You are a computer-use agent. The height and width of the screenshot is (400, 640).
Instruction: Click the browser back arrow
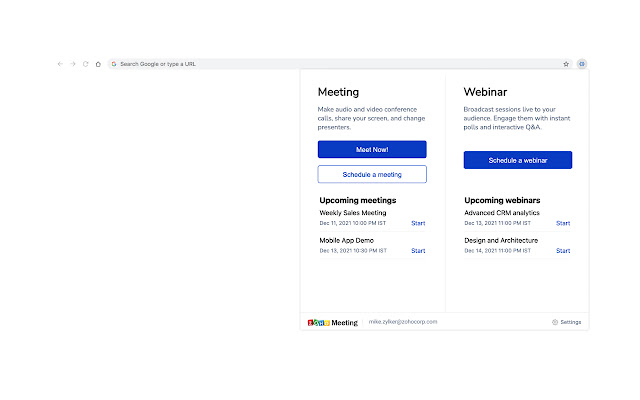click(x=60, y=64)
